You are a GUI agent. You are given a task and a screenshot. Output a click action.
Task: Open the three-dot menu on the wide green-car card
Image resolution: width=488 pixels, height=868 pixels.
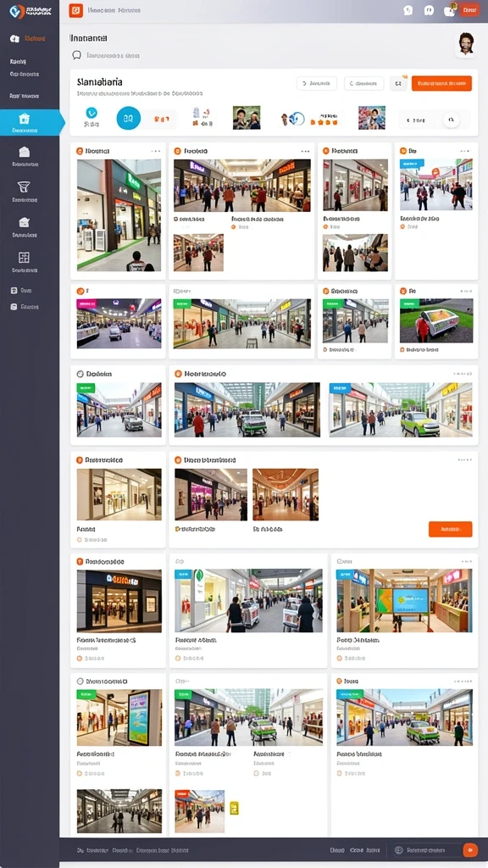(463, 374)
